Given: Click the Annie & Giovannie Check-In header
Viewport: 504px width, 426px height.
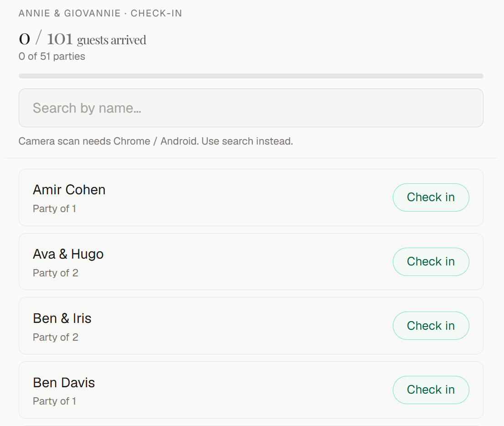Looking at the screenshot, I should 100,13.
